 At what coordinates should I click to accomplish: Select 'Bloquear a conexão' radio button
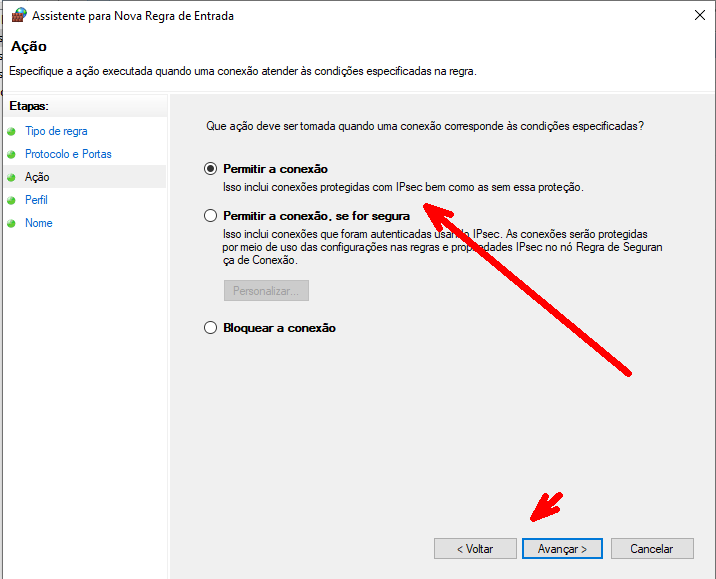(210, 328)
